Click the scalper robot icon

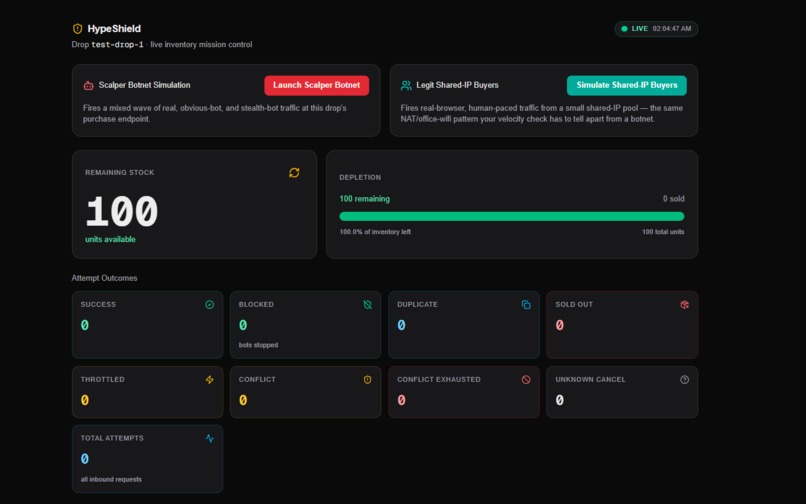(x=88, y=85)
